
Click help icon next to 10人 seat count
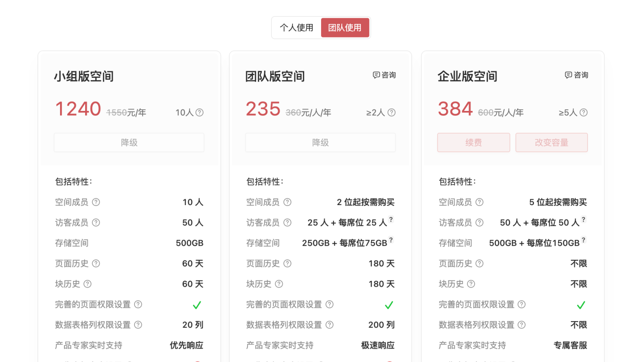[x=199, y=112]
